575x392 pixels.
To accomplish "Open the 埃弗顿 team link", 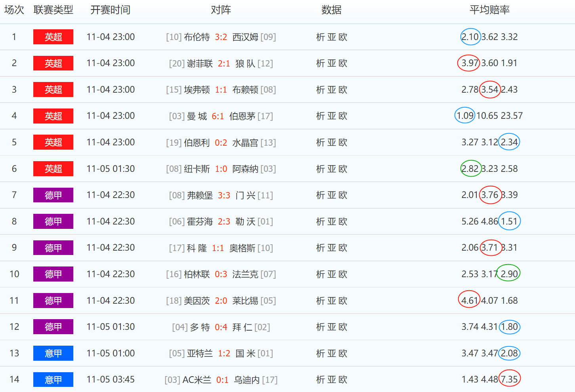I will coord(197,90).
